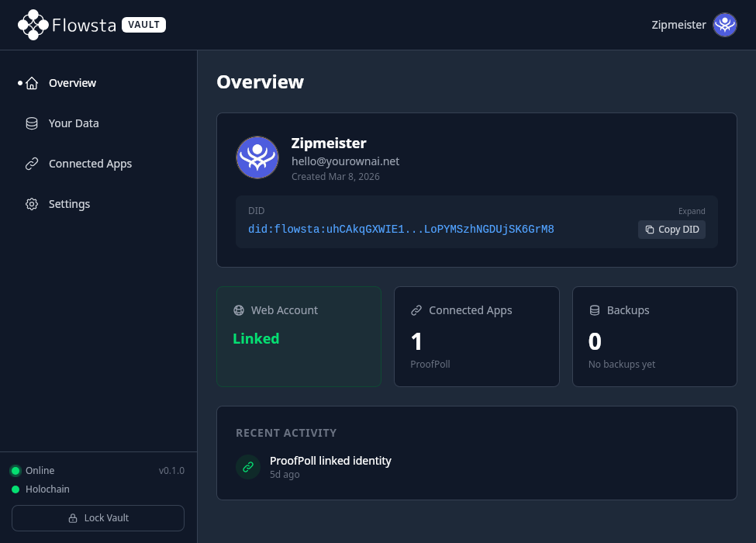Click the hello@yourownai.net email text
This screenshot has width=756, height=543.
point(346,161)
